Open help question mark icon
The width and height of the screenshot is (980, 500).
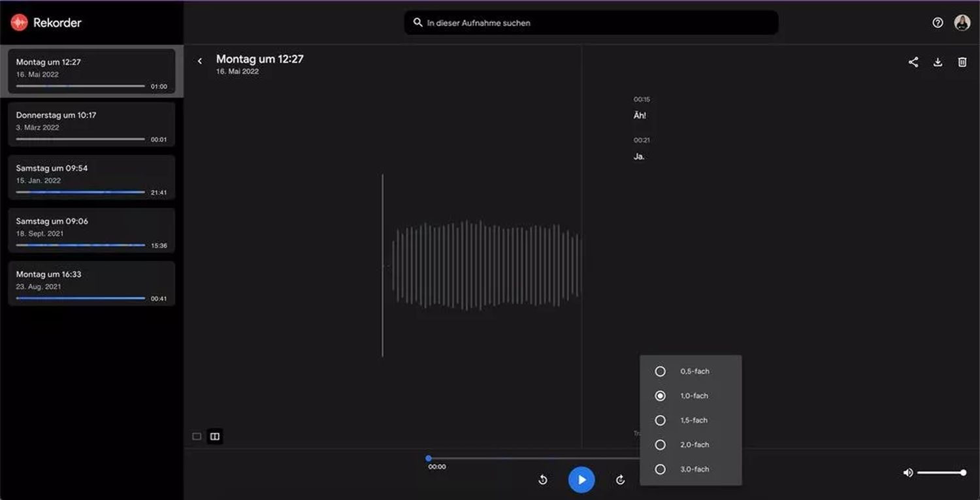tap(938, 23)
